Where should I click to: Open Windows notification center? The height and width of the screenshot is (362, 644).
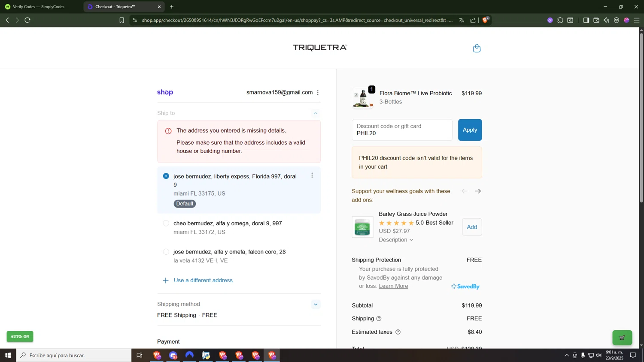[x=633, y=355]
